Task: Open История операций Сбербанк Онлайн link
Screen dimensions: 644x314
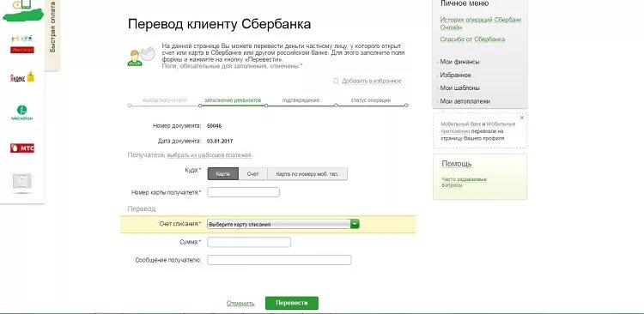Action: pos(481,23)
